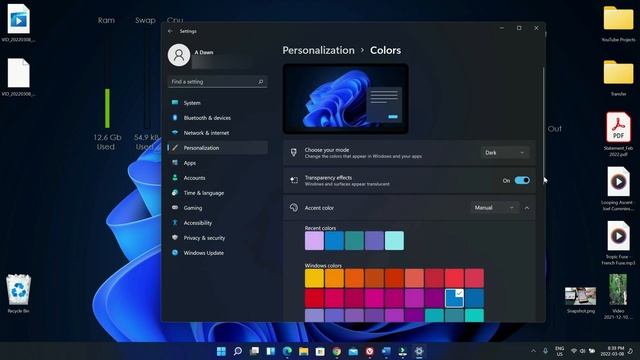
Task: Click the Privacy & security shield icon
Action: click(x=175, y=238)
